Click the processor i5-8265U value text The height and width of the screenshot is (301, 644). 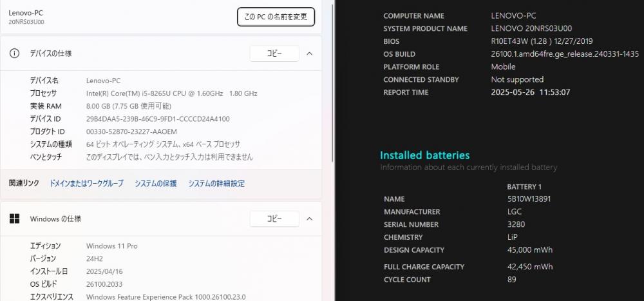(x=172, y=93)
